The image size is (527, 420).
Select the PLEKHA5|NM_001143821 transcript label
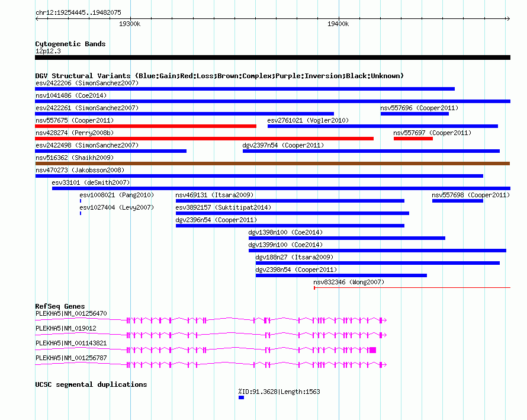(x=71, y=343)
